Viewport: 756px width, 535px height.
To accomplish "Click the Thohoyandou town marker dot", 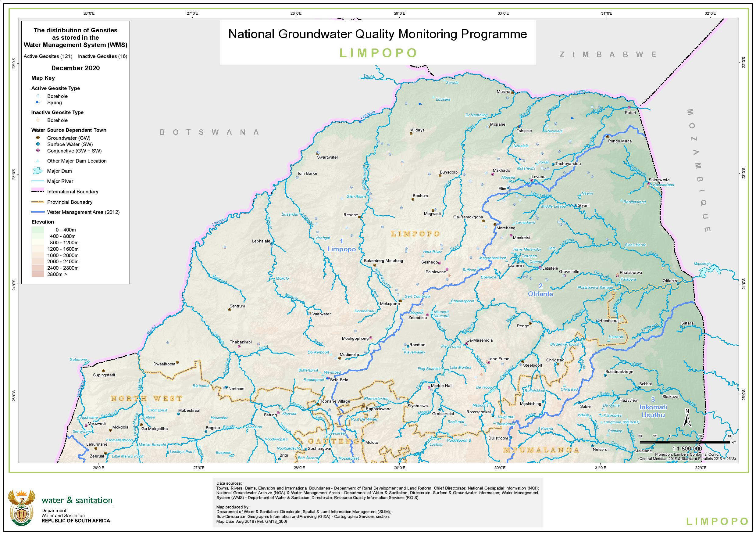I will point(553,164).
